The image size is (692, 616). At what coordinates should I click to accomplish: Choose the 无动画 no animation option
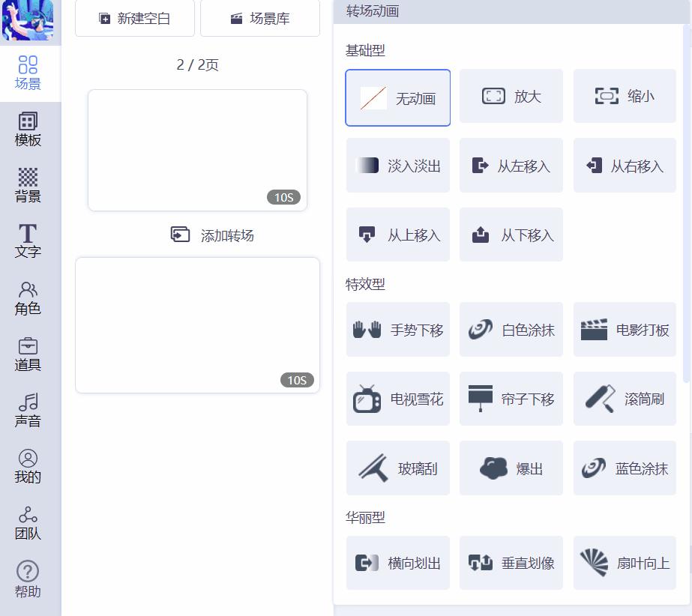397,97
